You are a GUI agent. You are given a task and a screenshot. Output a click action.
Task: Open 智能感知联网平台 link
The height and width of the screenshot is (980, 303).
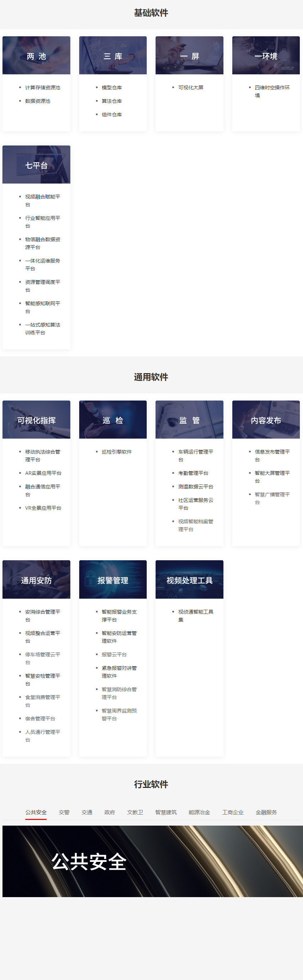tap(43, 307)
